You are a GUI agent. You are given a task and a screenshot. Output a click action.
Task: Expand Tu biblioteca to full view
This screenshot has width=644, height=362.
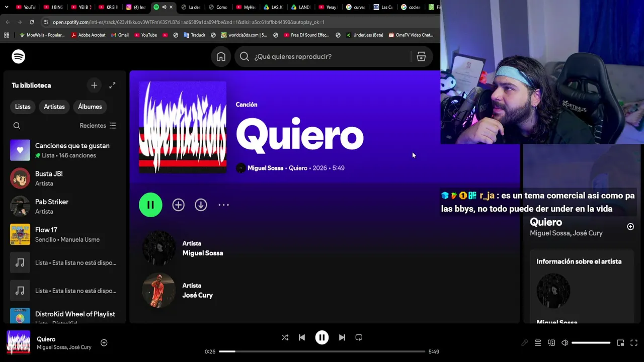click(112, 85)
